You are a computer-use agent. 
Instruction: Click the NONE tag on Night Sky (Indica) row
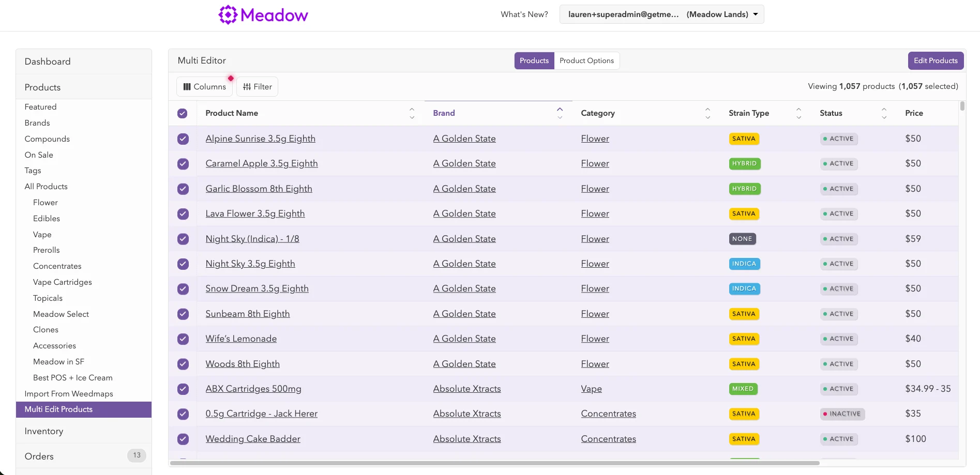pos(742,239)
